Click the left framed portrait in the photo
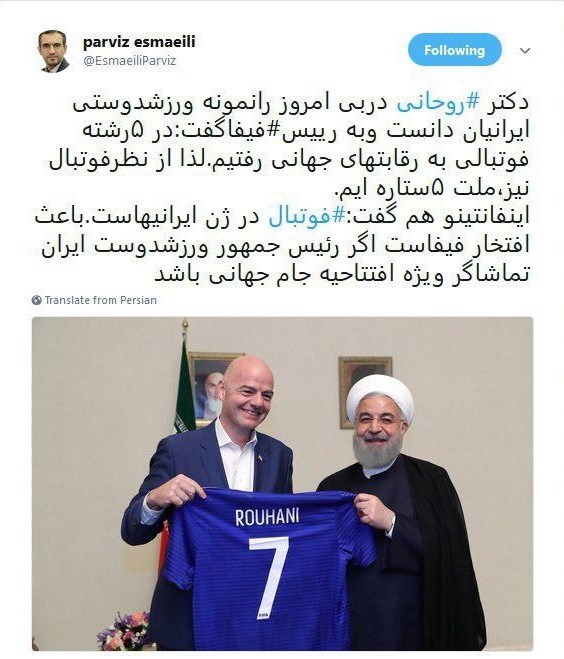The height and width of the screenshot is (659, 564). tap(209, 389)
